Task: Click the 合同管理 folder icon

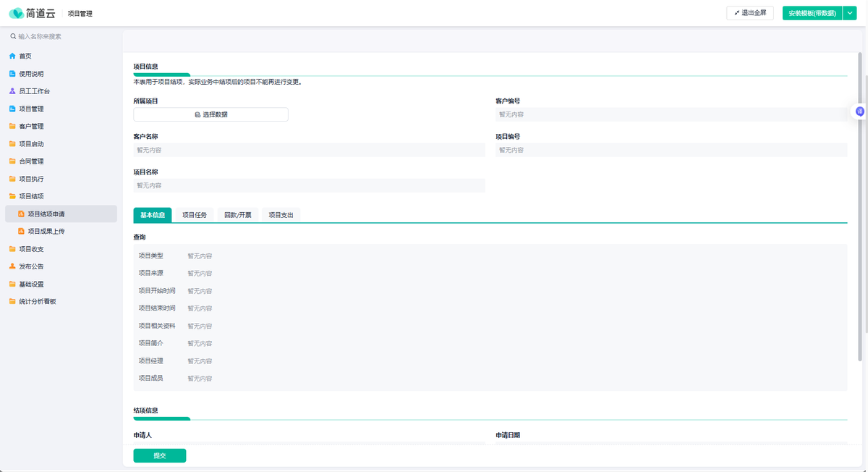Action: tap(12, 161)
